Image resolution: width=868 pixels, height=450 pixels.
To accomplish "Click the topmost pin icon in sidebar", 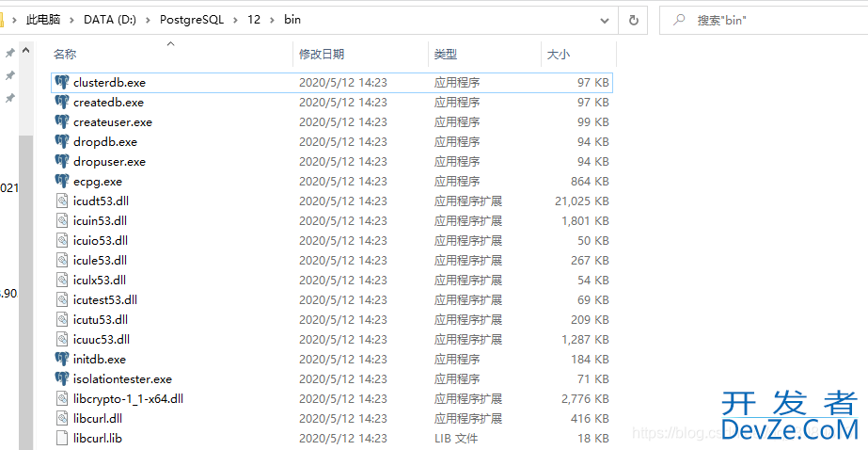I will click(10, 54).
